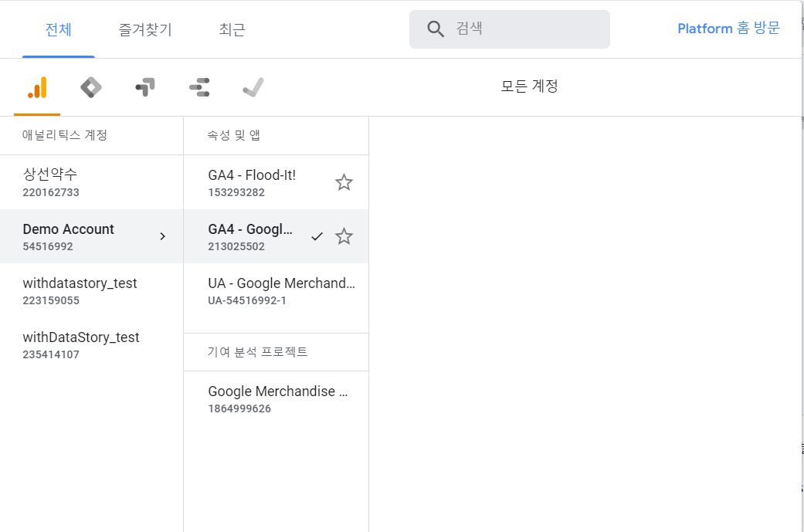Star the GA4 - Flood-It! property

tap(344, 182)
